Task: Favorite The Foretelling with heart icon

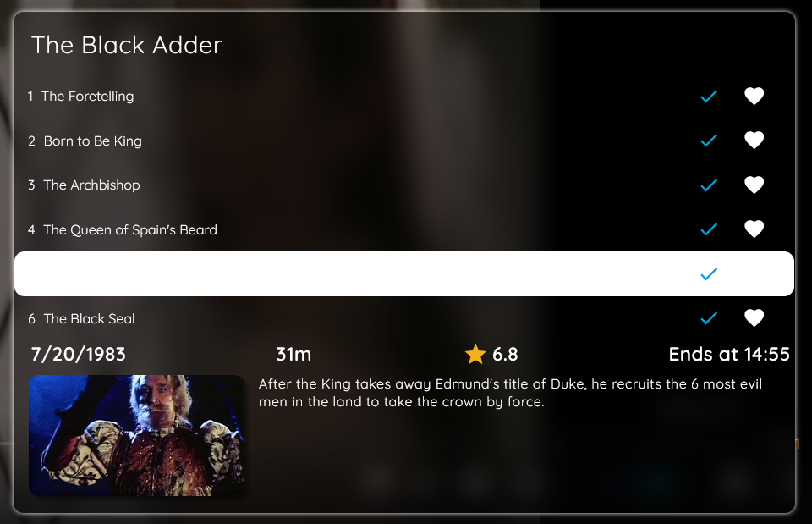Action: click(754, 96)
